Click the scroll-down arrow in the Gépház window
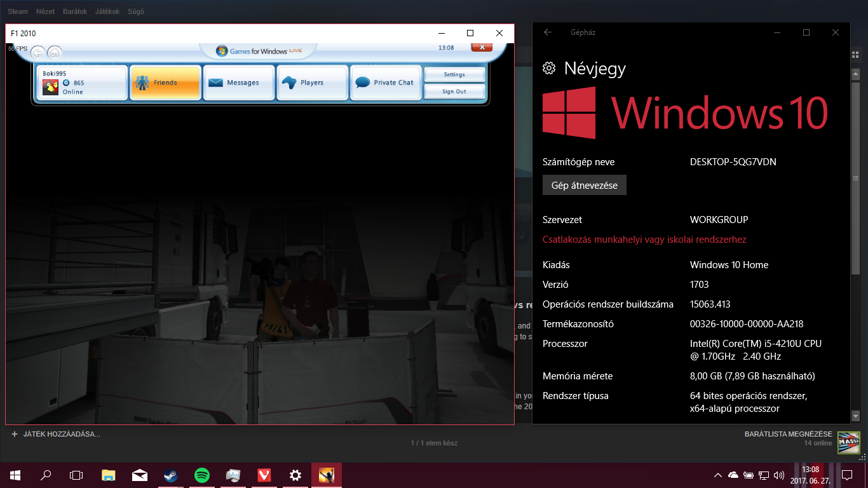 (x=855, y=416)
